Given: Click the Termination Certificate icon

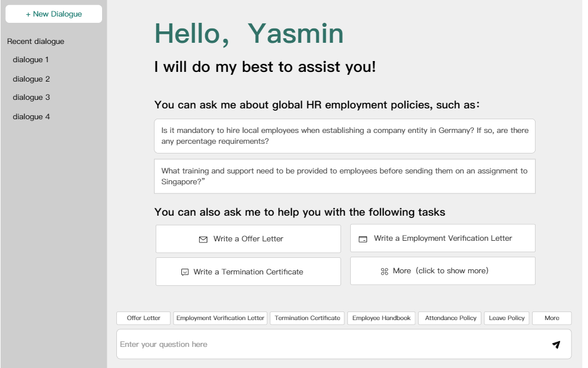Looking at the screenshot, I should 185,272.
